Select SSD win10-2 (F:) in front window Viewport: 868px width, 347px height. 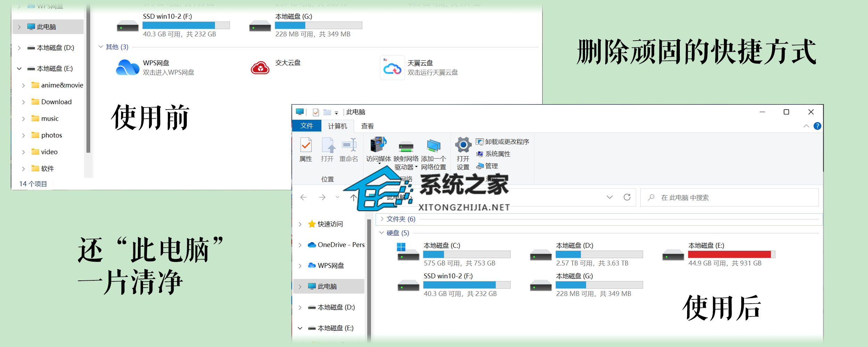pos(453,285)
